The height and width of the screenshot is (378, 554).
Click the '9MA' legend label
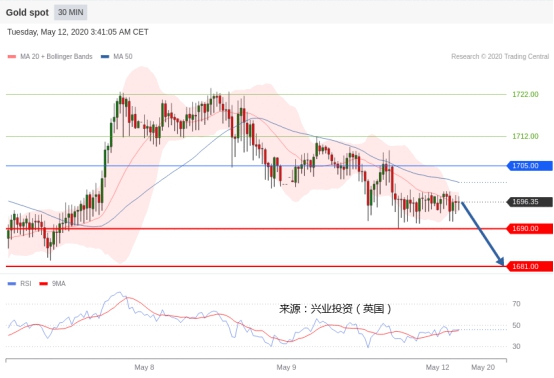pos(59,284)
